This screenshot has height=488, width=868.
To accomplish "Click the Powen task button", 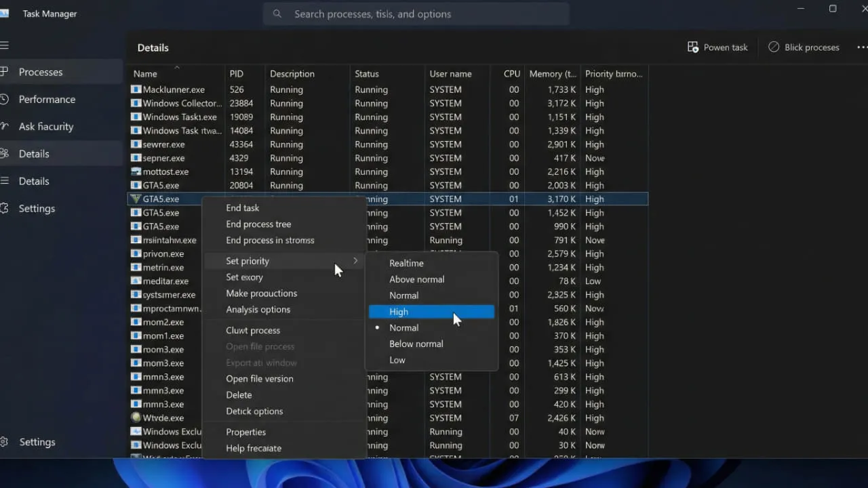I will (717, 47).
